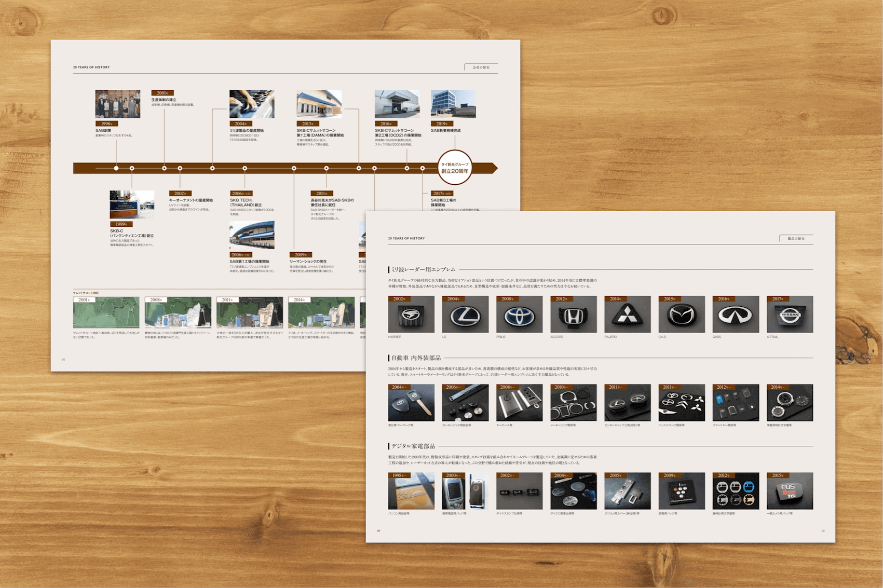Viewport: 883px width, 588px height.
Task: Click the 2004 car key mark photo
Action: tap(411, 403)
